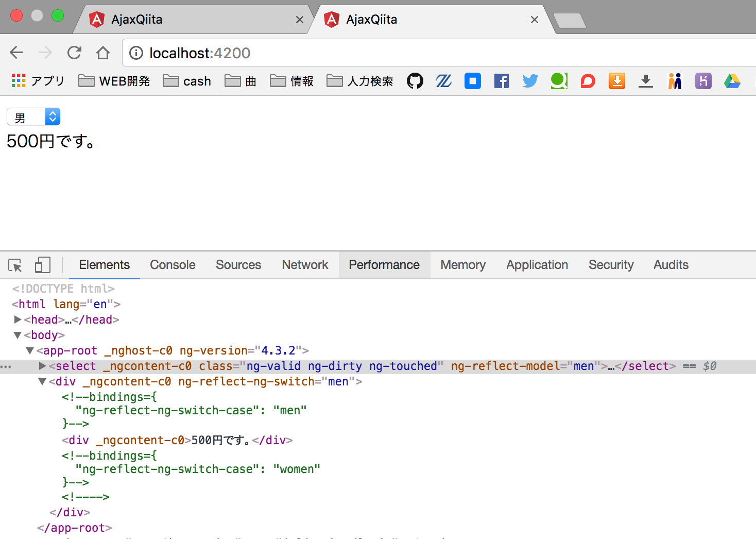Switch to the Console tab in DevTools
The height and width of the screenshot is (539, 756).
(x=172, y=265)
